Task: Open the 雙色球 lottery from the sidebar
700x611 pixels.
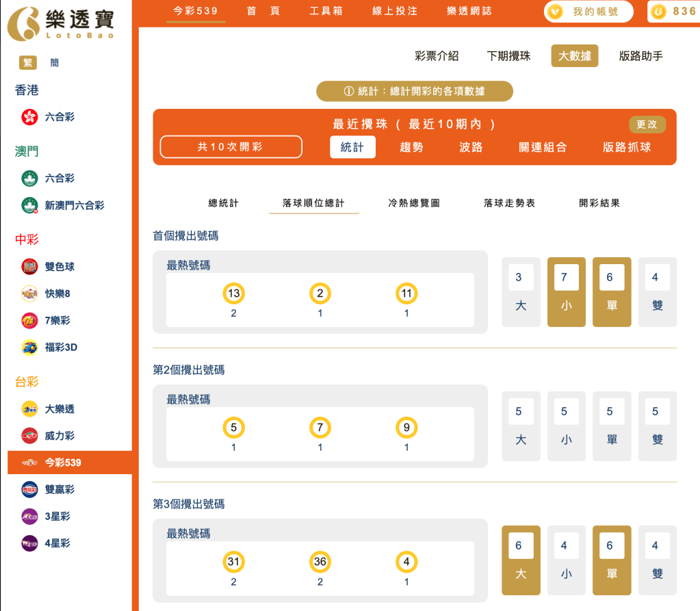Action: [28, 267]
